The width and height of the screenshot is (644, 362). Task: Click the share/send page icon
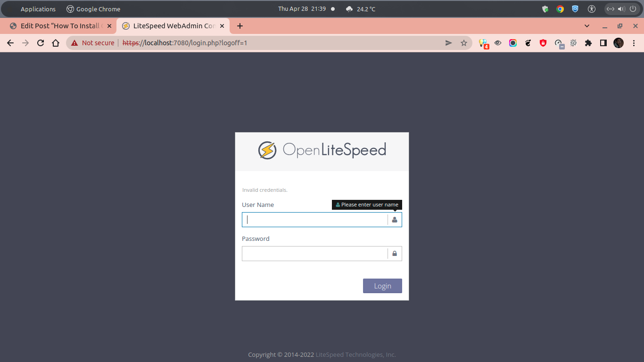coord(449,43)
